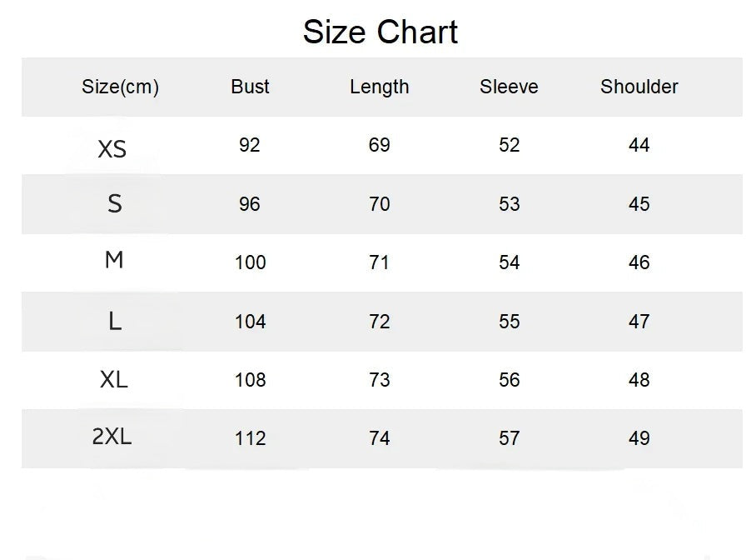Viewport: 756px width, 560px height.
Task: Select the XS size row label
Action: (112, 149)
